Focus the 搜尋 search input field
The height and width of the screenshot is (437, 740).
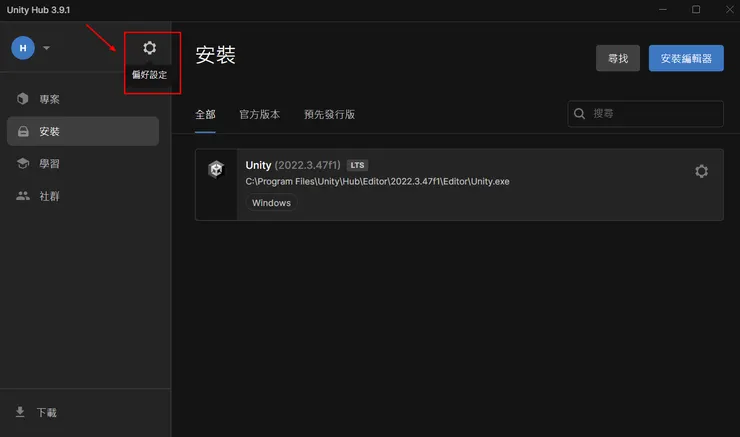point(646,114)
